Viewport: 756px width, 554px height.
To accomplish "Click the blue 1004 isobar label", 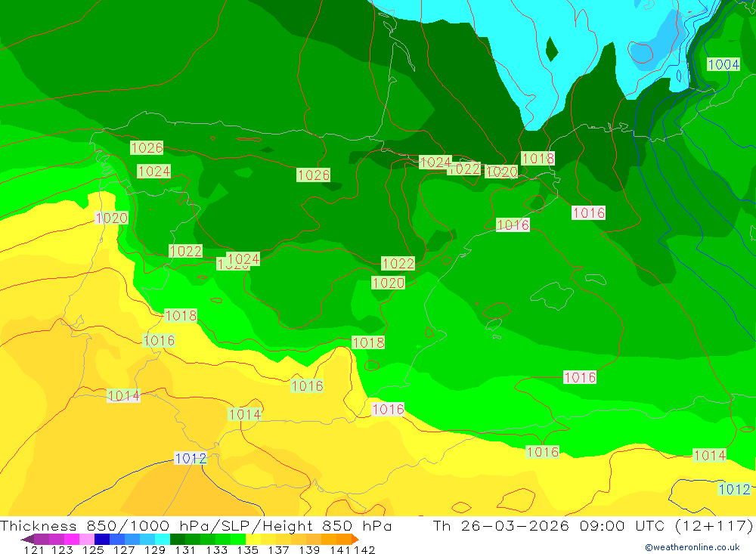I will pos(723,64).
